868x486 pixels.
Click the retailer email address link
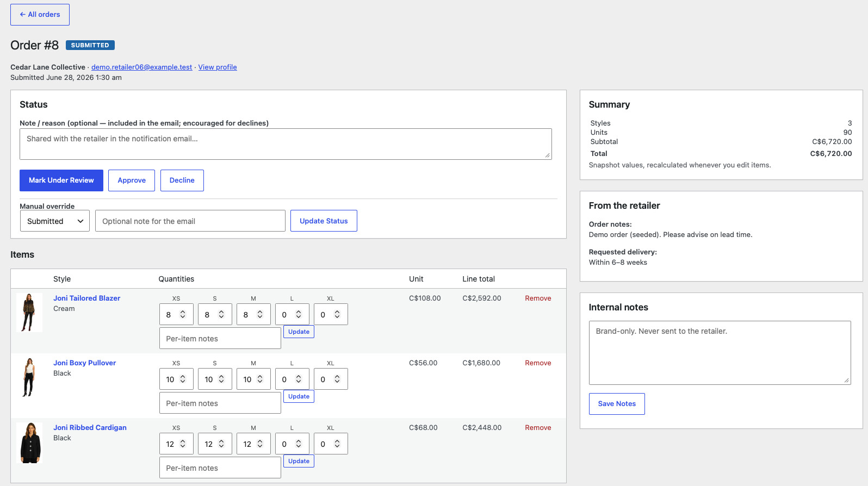(142, 67)
